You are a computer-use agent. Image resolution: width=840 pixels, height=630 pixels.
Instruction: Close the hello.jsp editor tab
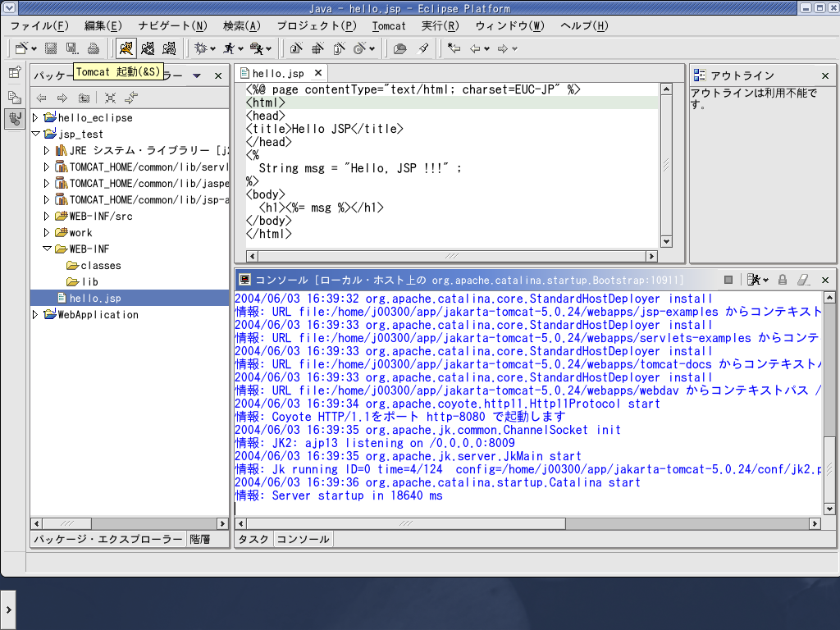point(319,74)
